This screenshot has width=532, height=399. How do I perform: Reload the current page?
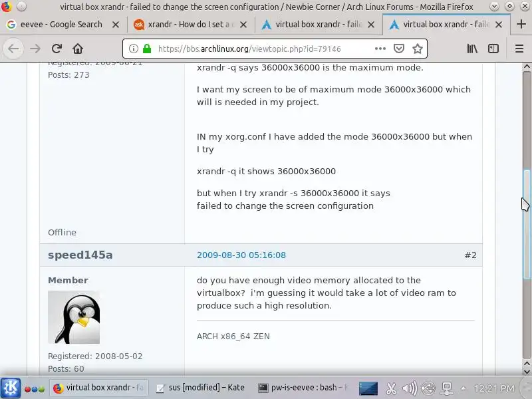(x=57, y=49)
